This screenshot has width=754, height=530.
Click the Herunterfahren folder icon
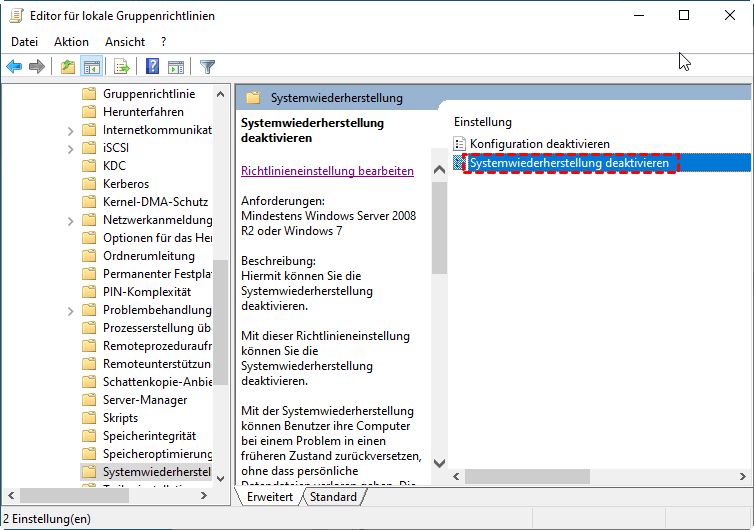(x=89, y=112)
